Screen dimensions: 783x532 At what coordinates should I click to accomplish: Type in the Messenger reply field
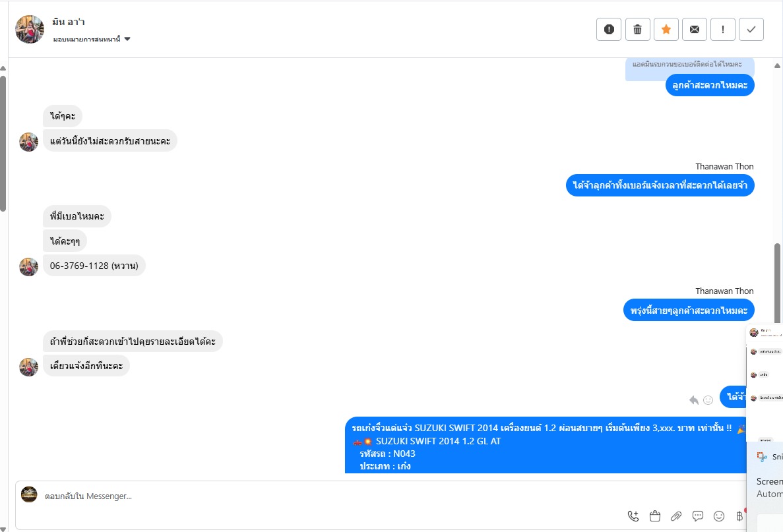[330, 496]
